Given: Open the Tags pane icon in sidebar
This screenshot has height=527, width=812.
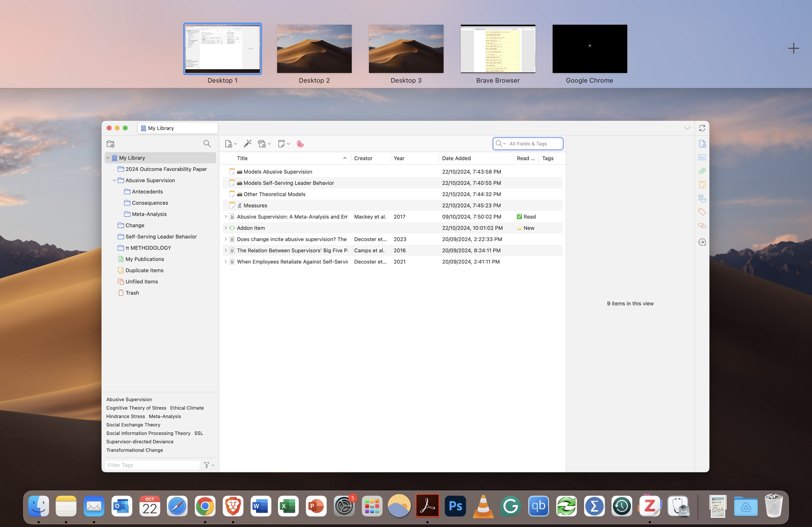Looking at the screenshot, I should click(x=702, y=212).
